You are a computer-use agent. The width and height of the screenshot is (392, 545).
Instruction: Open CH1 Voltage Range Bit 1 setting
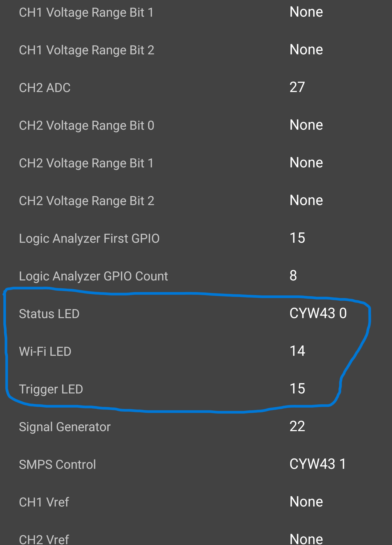coord(196,13)
